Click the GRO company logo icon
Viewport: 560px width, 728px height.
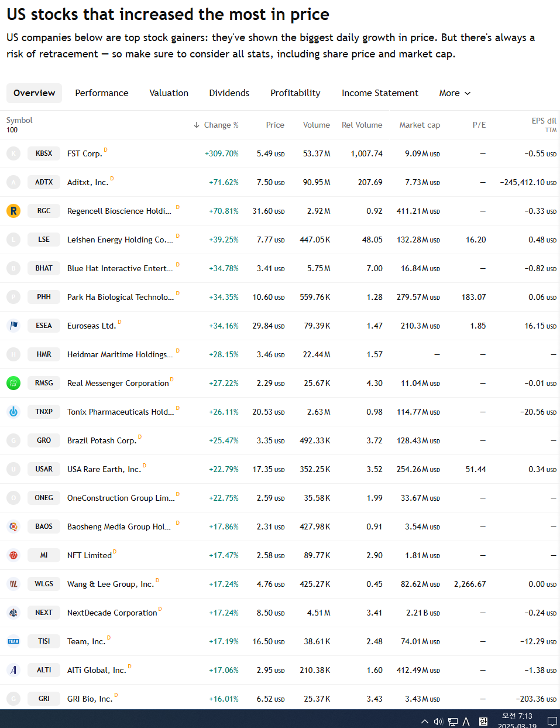click(13, 440)
